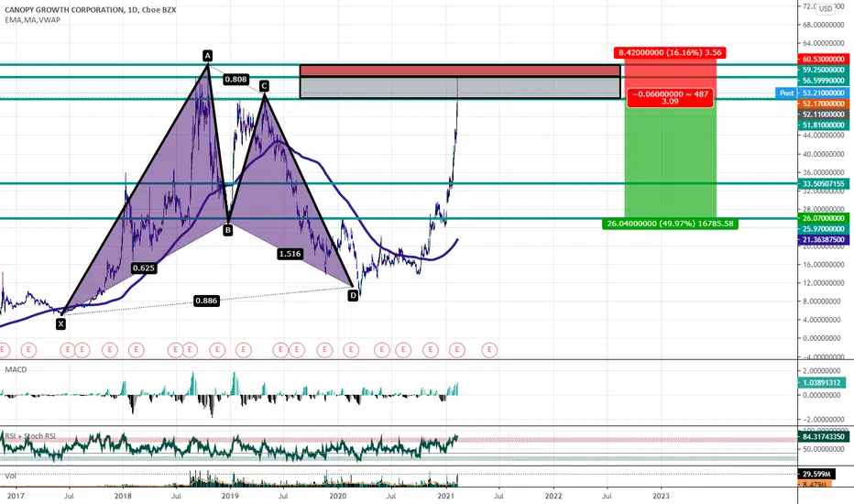The width and height of the screenshot is (854, 504).
Task: Click the MACD value label 1.03891312
Action: pos(823,383)
